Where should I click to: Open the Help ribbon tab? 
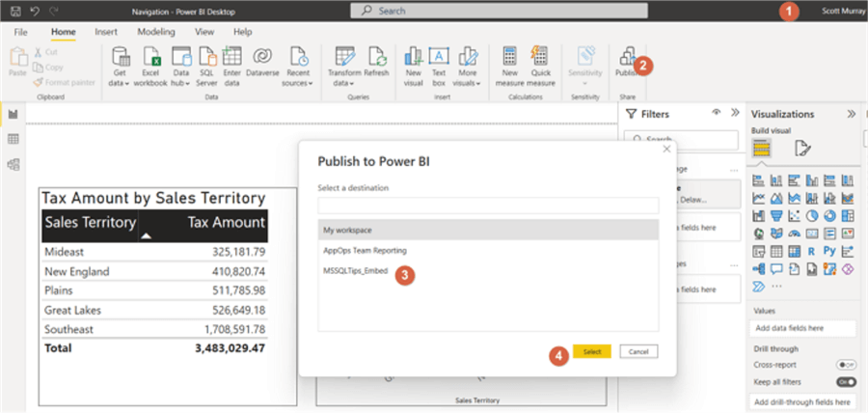click(x=243, y=32)
